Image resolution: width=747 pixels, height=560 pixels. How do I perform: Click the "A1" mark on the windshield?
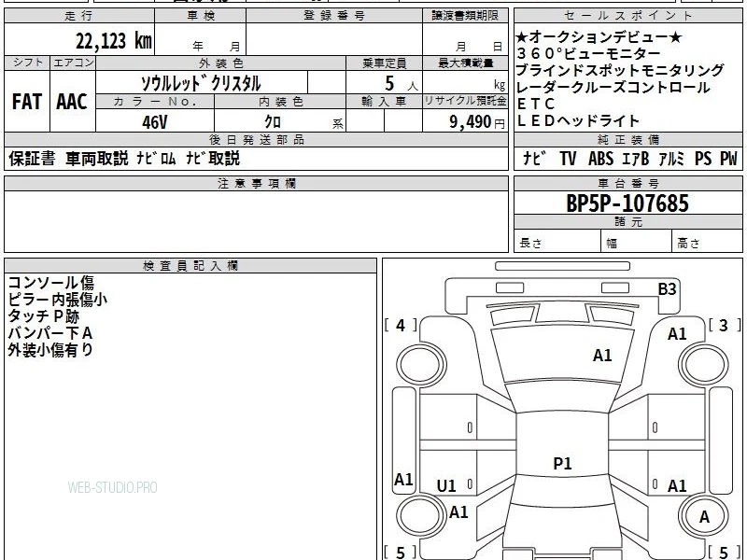coord(602,356)
